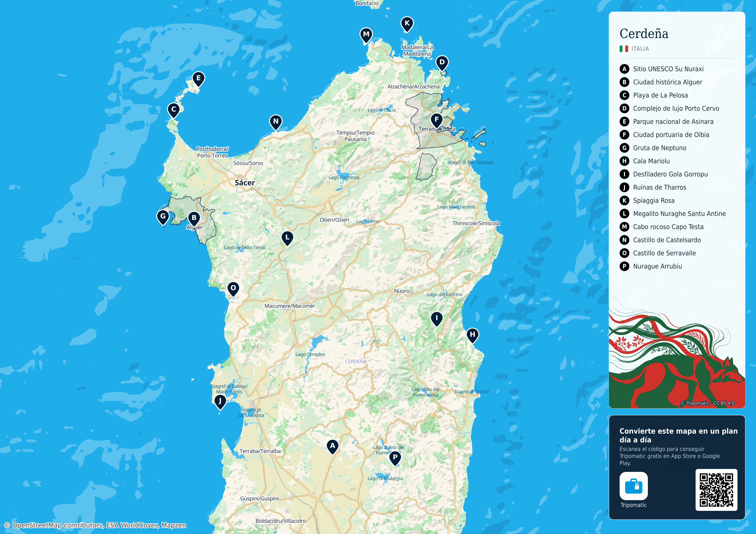This screenshot has height=534, width=756.
Task: Select 'Spiaggia Rosa' legend entry
Action: coord(654,201)
